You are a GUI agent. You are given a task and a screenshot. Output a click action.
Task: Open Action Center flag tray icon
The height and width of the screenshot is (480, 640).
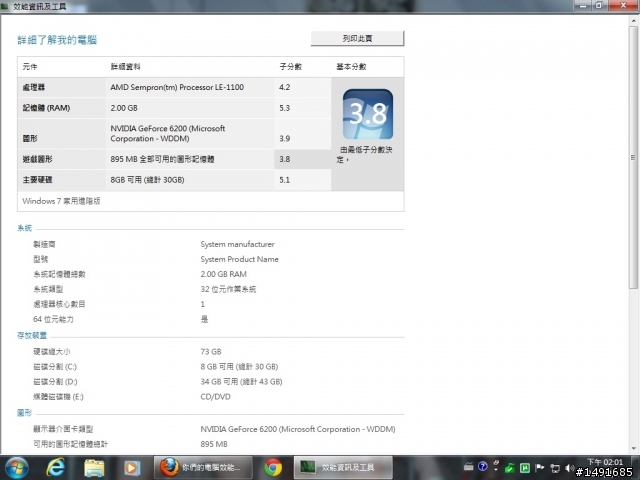point(540,468)
